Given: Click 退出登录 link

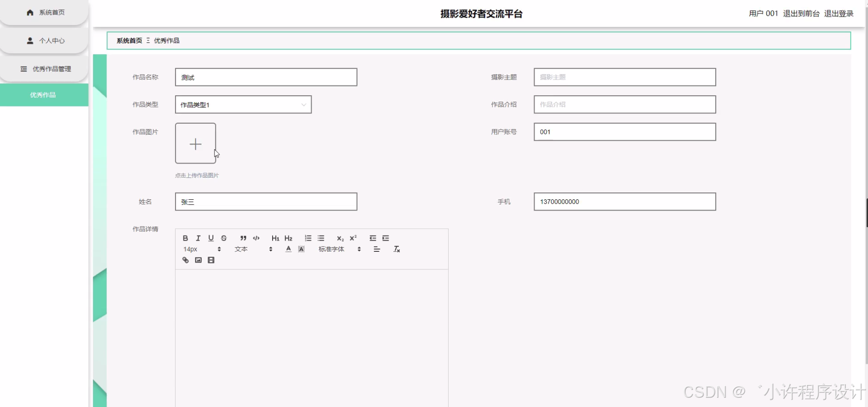Looking at the screenshot, I should 839,13.
